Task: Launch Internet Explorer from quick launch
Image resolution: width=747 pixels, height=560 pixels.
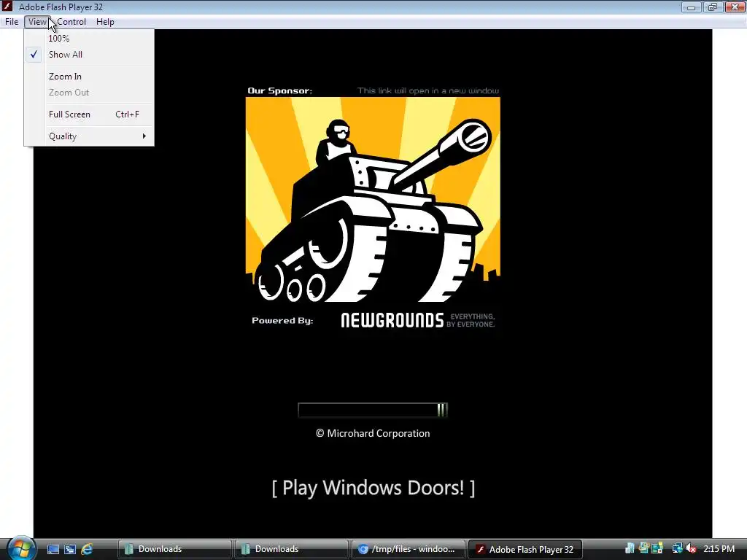Action: coord(87,550)
